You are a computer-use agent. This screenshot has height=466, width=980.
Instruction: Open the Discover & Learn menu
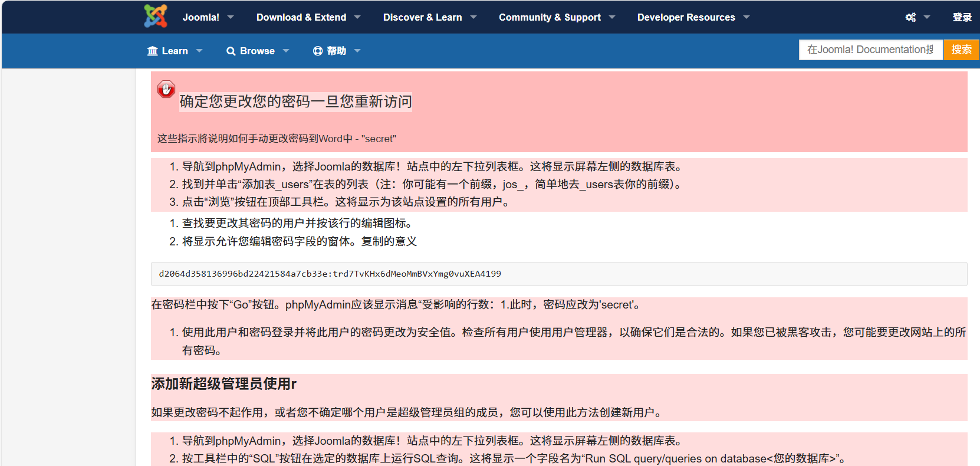[x=423, y=17]
